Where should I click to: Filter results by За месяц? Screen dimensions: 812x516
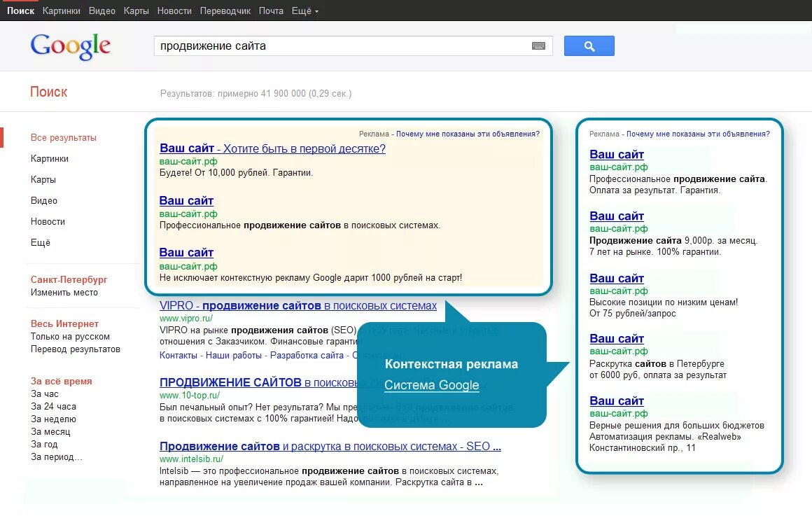(x=50, y=431)
